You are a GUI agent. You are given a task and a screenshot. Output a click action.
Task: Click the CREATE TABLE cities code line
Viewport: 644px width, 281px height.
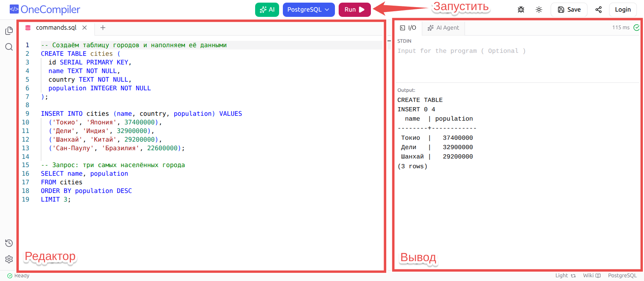pyautogui.click(x=81, y=54)
